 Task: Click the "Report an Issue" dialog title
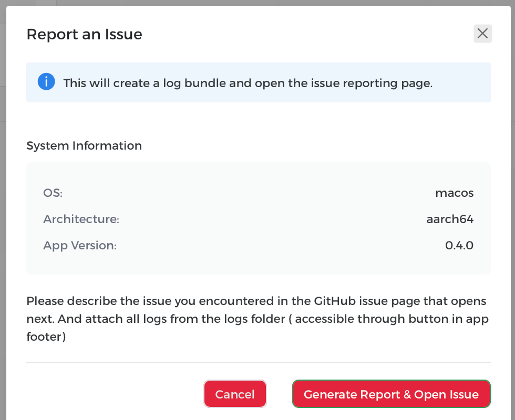(x=84, y=34)
